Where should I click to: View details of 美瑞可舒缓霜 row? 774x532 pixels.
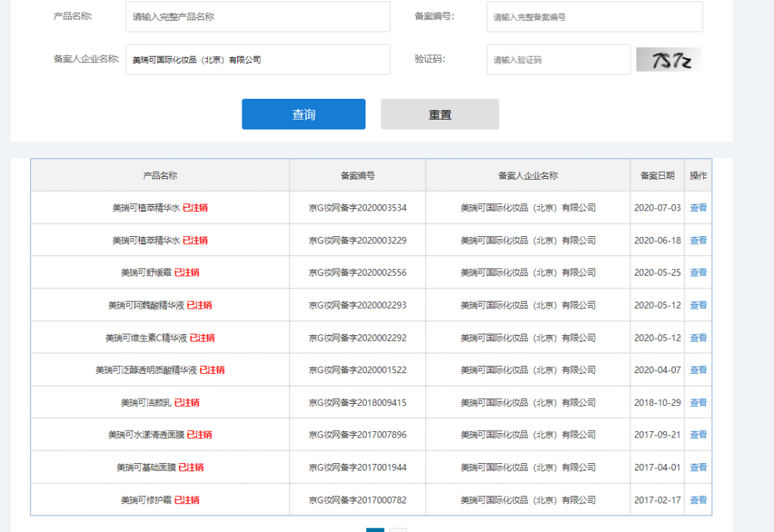point(698,273)
